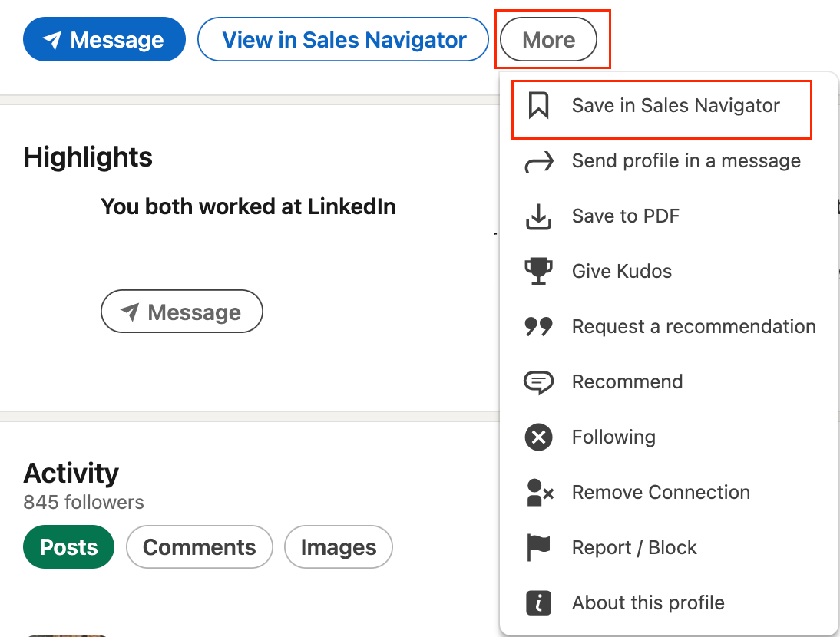Select Save to PDF option
This screenshot has height=637, width=840.
tap(669, 216)
